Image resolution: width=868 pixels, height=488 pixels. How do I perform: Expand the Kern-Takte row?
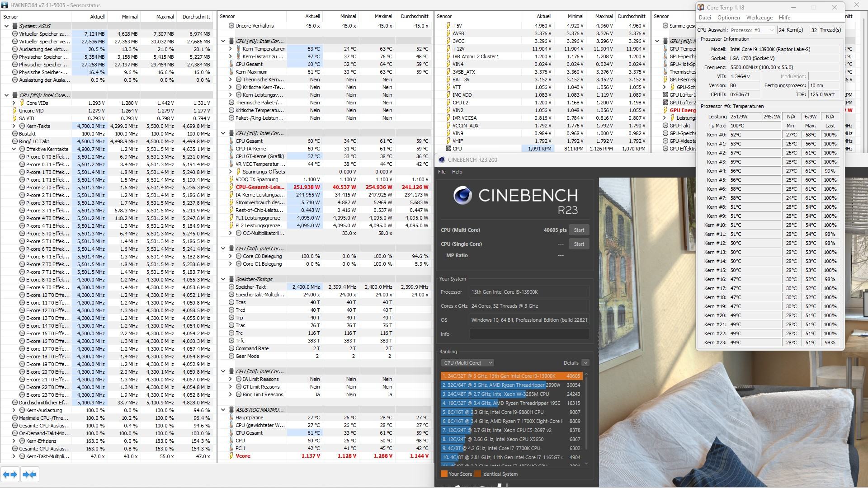14,126
